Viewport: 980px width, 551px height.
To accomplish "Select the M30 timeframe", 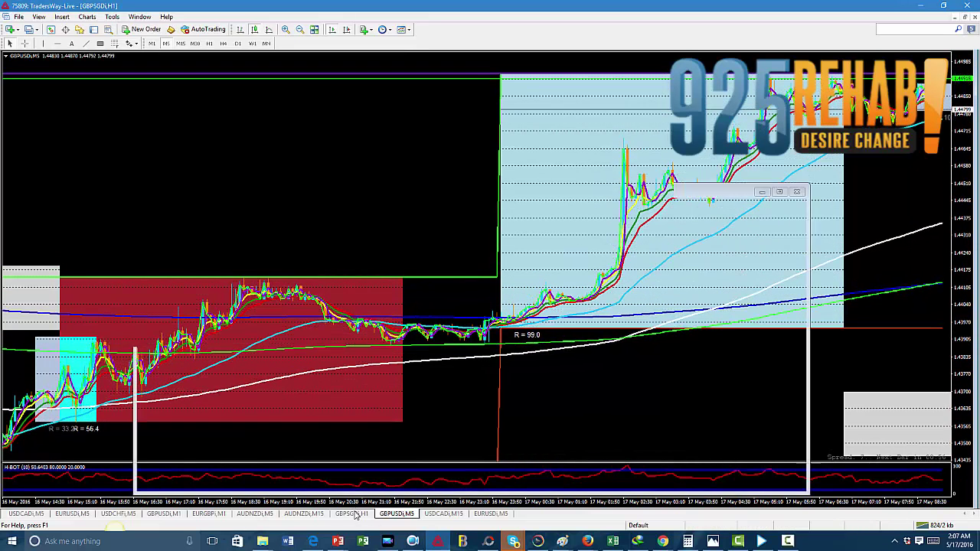I will point(195,44).
